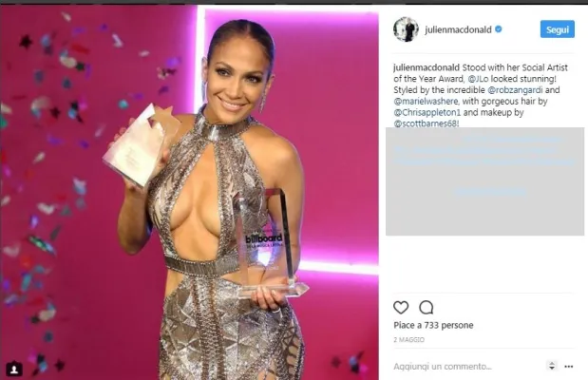Screen dimensions: 588x380
Task: Open julienmacdonald profile picture
Action: point(406,29)
